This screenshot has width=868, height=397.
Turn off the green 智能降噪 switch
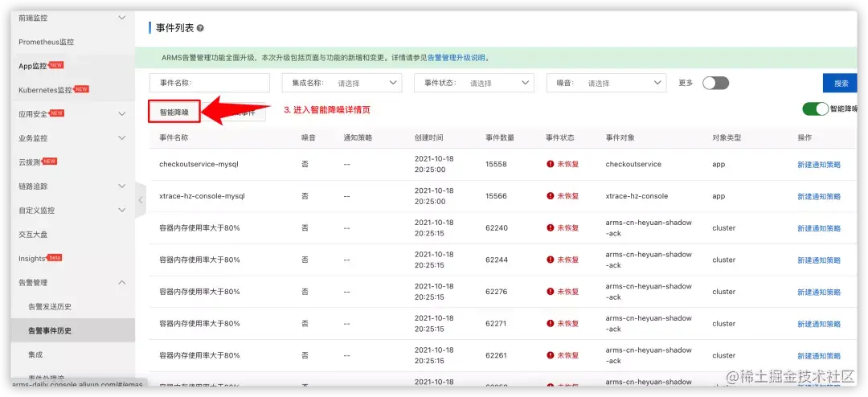(815, 109)
